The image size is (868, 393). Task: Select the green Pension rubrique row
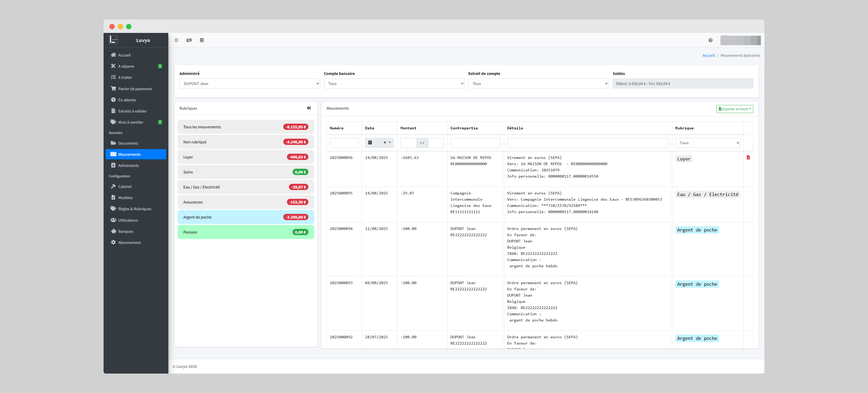click(x=245, y=232)
